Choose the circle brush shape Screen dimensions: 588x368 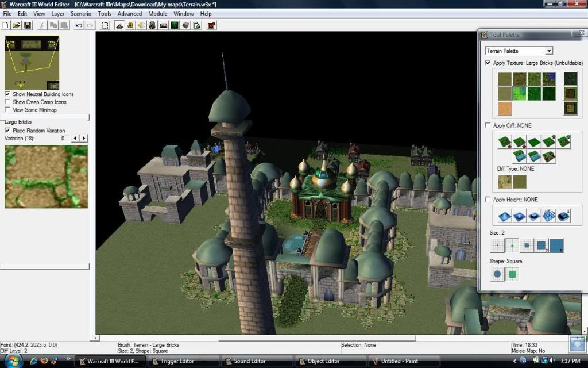pos(497,274)
